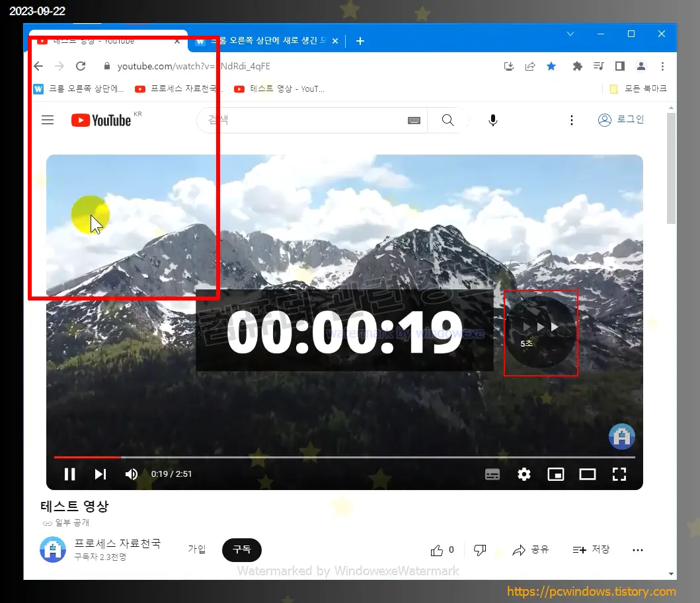
Task: Toggle theater mode
Action: click(588, 474)
